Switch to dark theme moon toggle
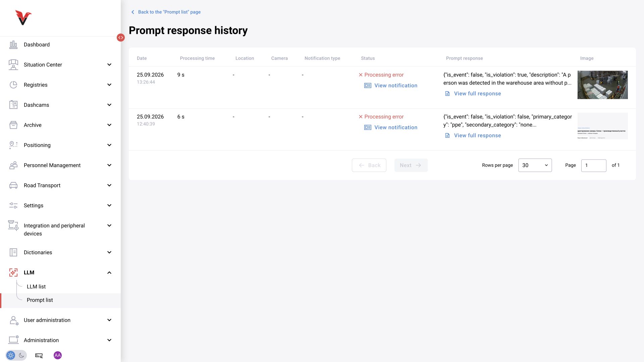Screen dimensions: 644x362 pos(21,355)
